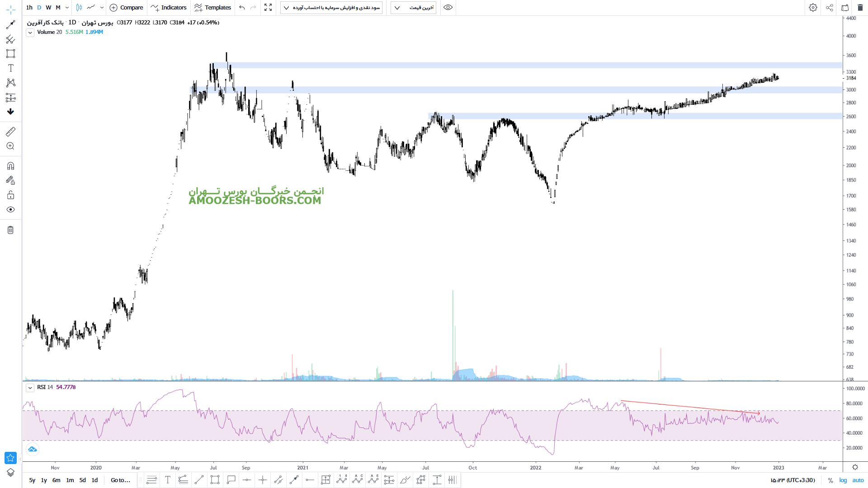Toggle log scale
Viewport: 868px width, 488px height.
click(843, 480)
